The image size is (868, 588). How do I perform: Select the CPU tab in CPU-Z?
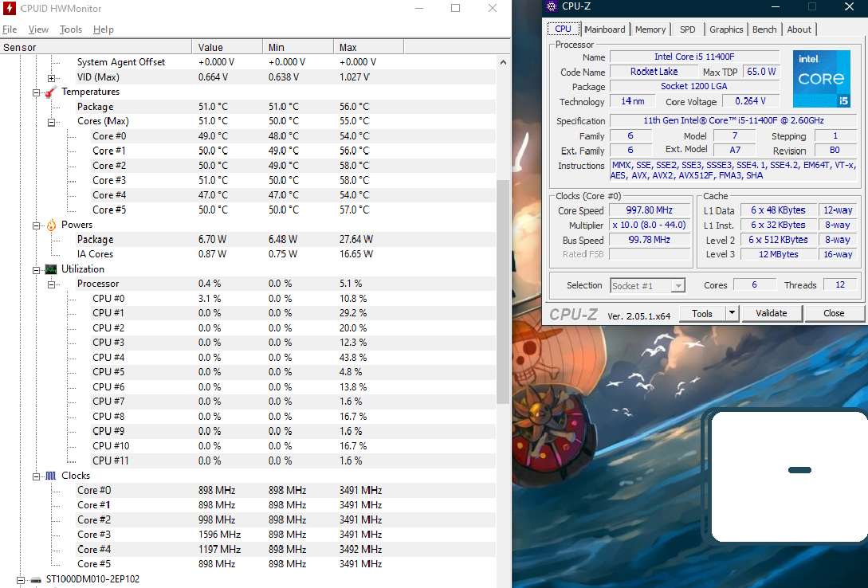(x=563, y=29)
